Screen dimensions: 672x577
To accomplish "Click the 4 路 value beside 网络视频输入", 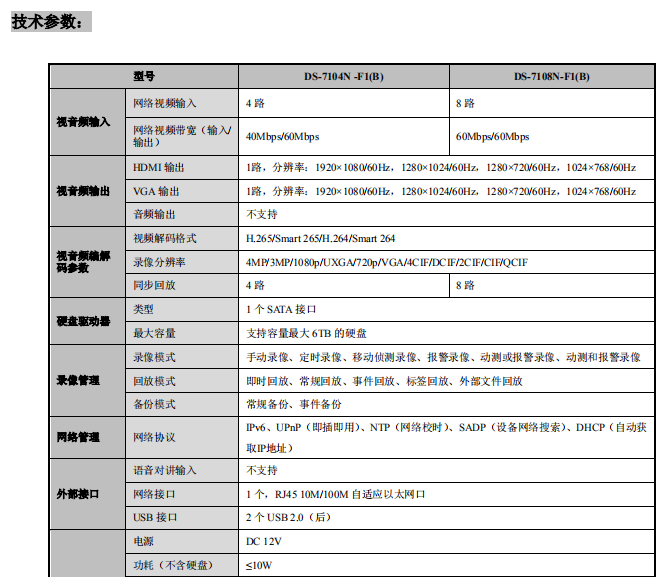I will tap(255, 103).
